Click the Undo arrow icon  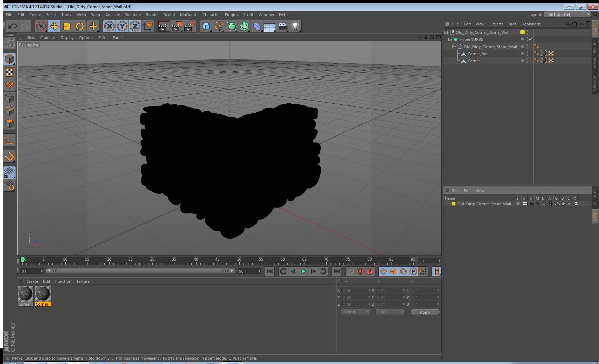point(12,26)
